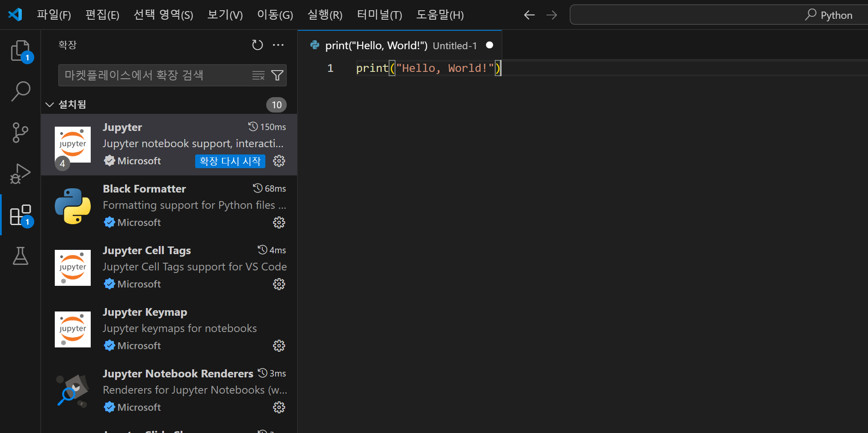Open the Testing flask icon

(x=21, y=255)
